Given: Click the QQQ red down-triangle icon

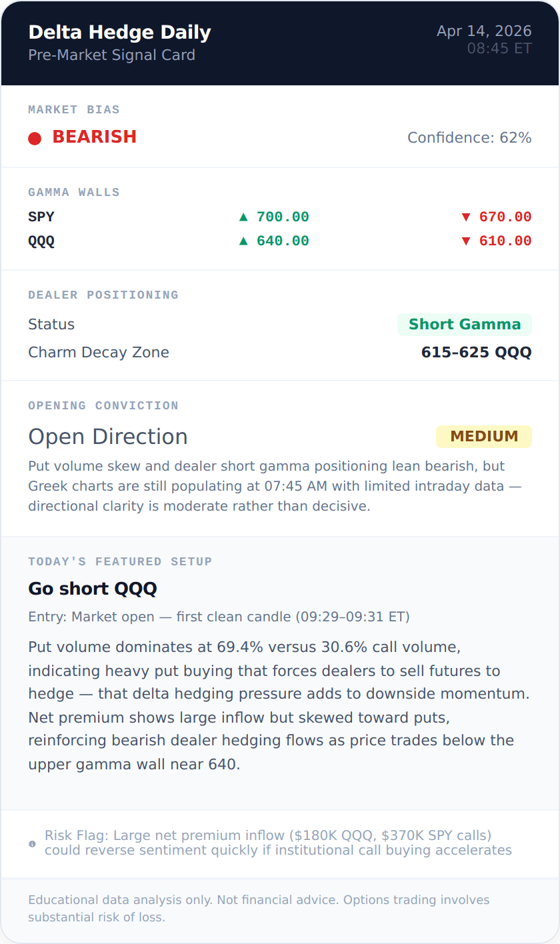Looking at the screenshot, I should pyautogui.click(x=466, y=241).
